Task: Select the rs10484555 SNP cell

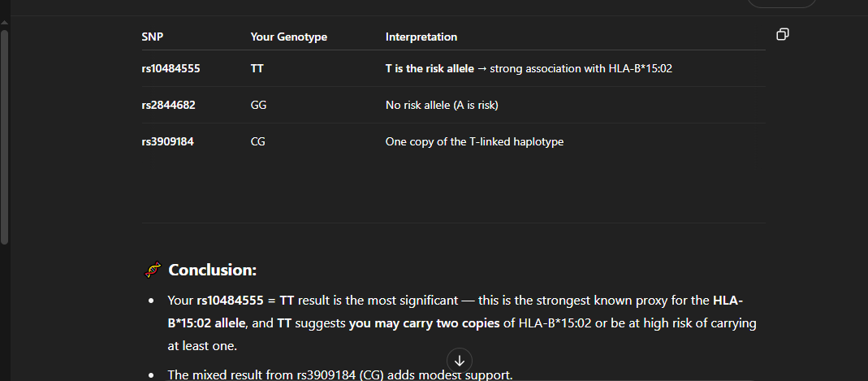Action: [171, 69]
